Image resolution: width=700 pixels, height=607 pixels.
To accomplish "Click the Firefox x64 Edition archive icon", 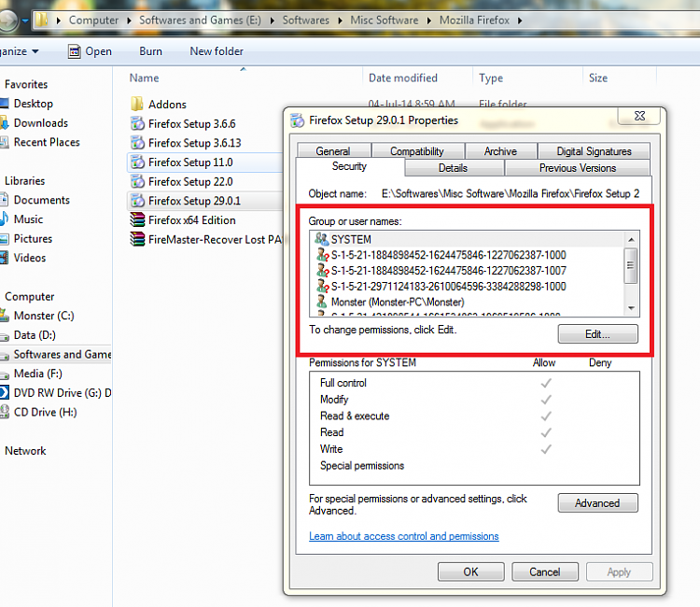I will point(137,219).
